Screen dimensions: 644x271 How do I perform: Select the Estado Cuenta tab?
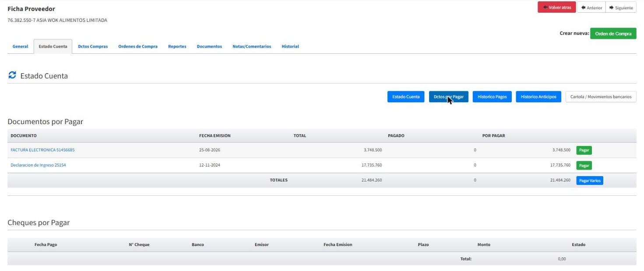tap(53, 46)
